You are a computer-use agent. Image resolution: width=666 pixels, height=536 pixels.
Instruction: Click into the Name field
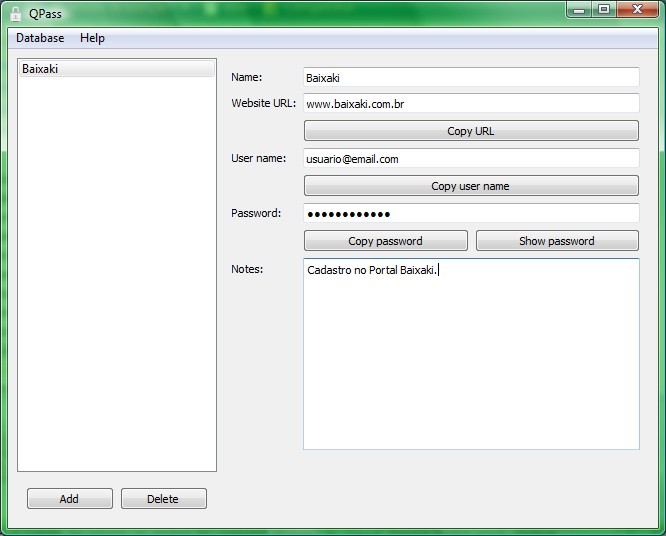[470, 77]
